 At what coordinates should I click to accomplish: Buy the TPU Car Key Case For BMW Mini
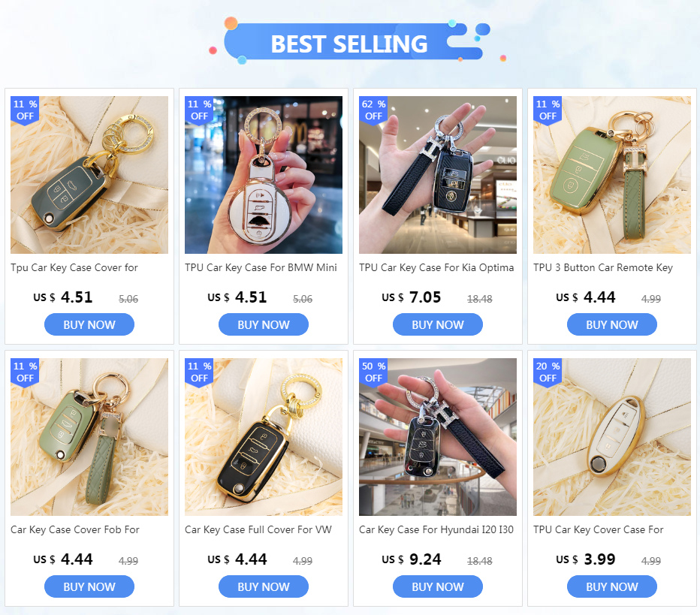264,324
